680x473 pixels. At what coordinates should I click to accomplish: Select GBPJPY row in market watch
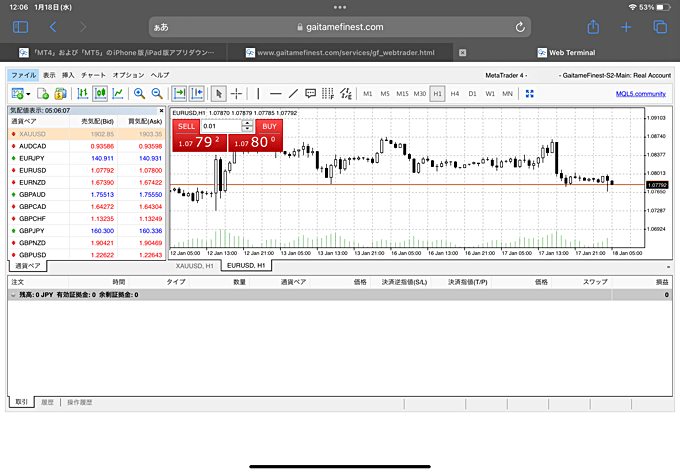pyautogui.click(x=87, y=231)
